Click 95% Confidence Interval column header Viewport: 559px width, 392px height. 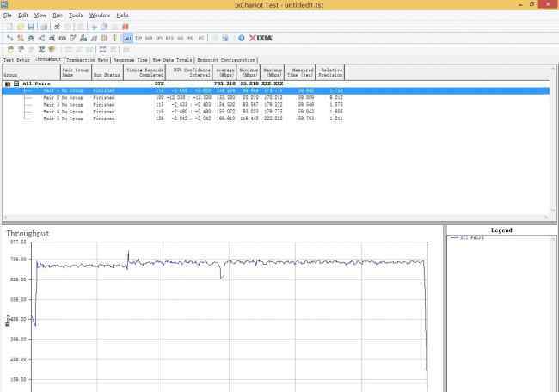(189, 73)
